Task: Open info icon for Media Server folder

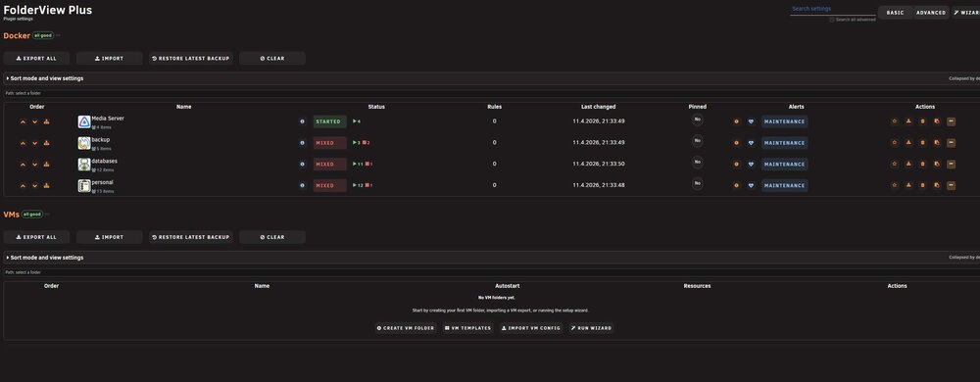Action: coord(303,121)
